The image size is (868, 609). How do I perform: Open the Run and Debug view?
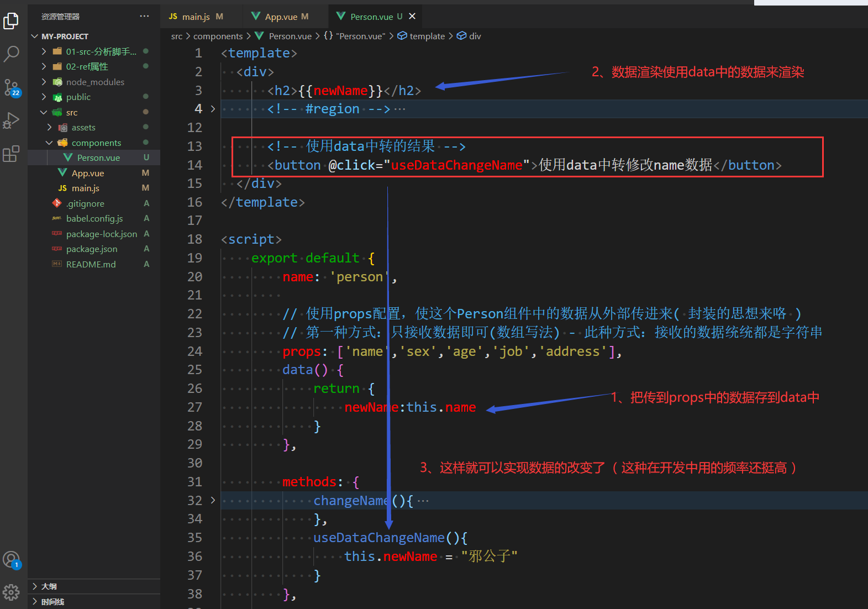pos(11,120)
